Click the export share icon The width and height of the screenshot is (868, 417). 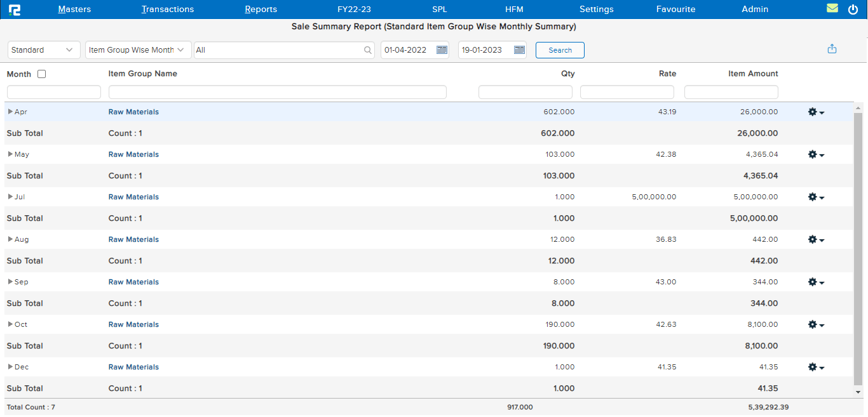click(832, 50)
